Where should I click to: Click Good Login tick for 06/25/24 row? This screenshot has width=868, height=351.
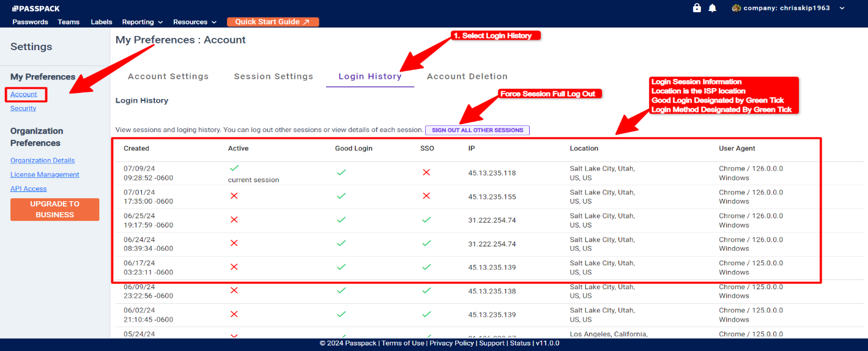[341, 220]
